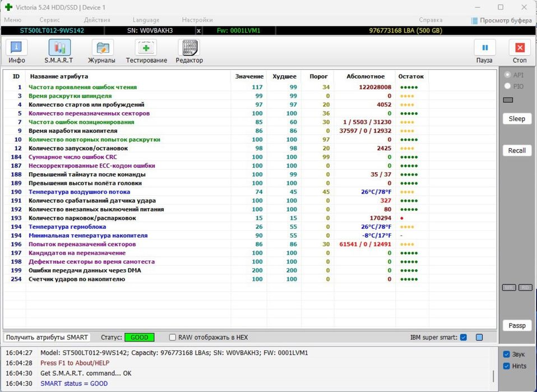Select row Кандидатов на переназначение
Screen dimensions: 537x392
(249, 253)
